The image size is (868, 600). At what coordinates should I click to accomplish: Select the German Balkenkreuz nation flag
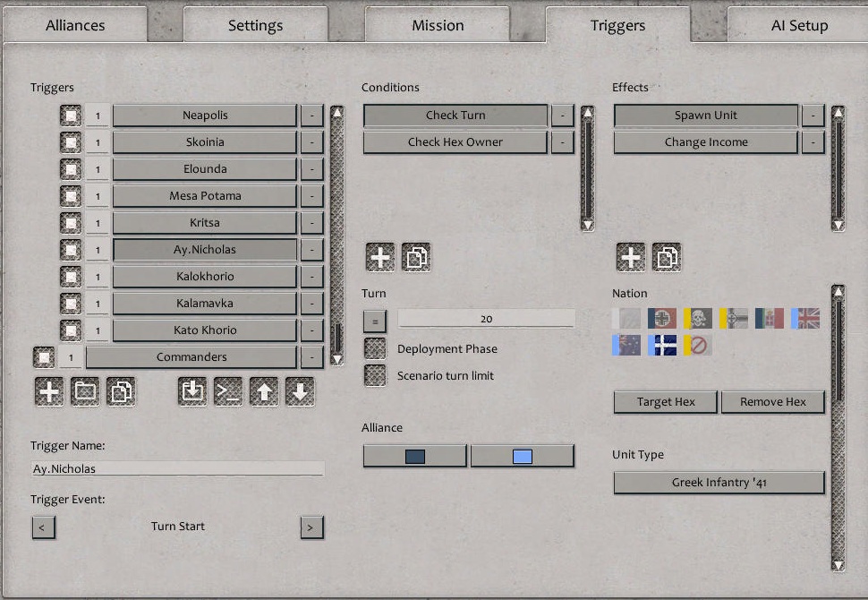[x=662, y=319]
